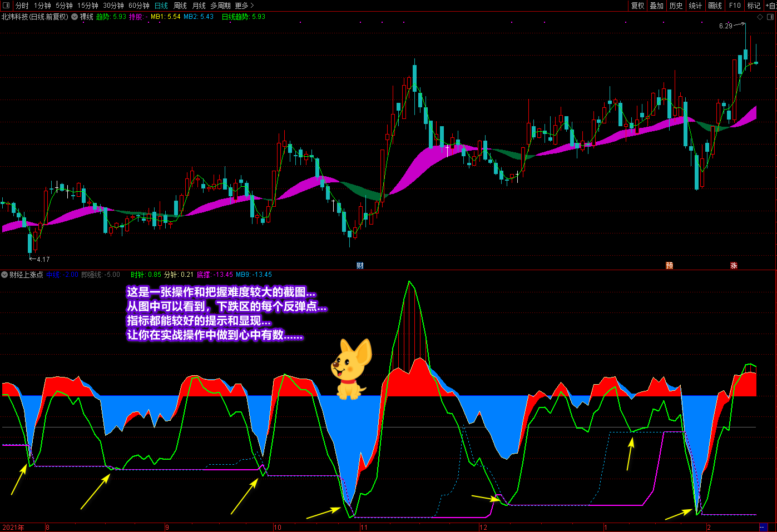Click the 财 info marker on chart
Screen dimensions: 777x532
360,266
